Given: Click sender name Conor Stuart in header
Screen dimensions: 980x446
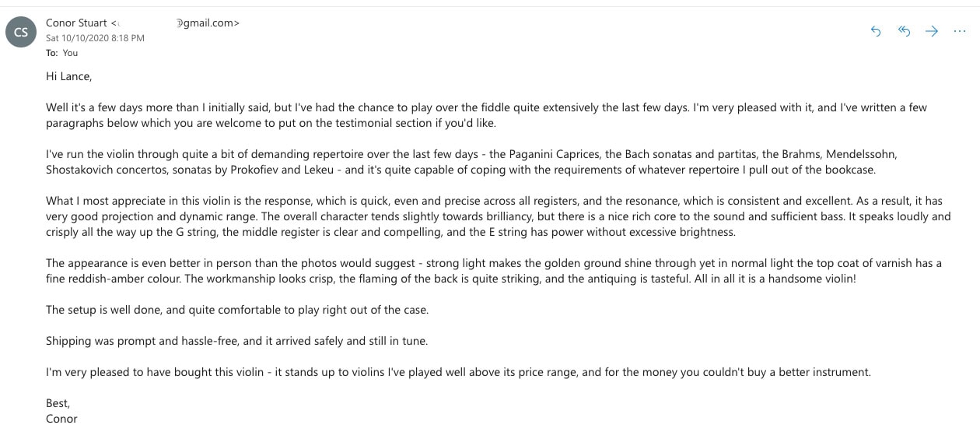Looking at the screenshot, I should pos(77,23).
